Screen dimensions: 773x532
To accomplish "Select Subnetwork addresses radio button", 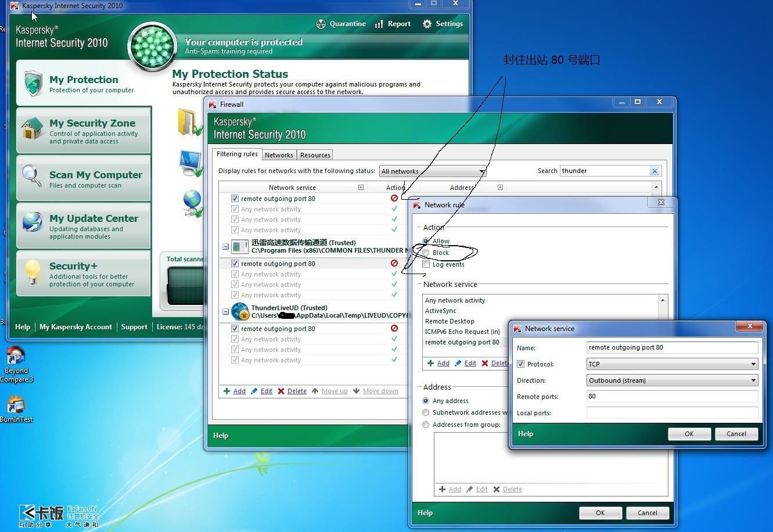I will (x=426, y=412).
